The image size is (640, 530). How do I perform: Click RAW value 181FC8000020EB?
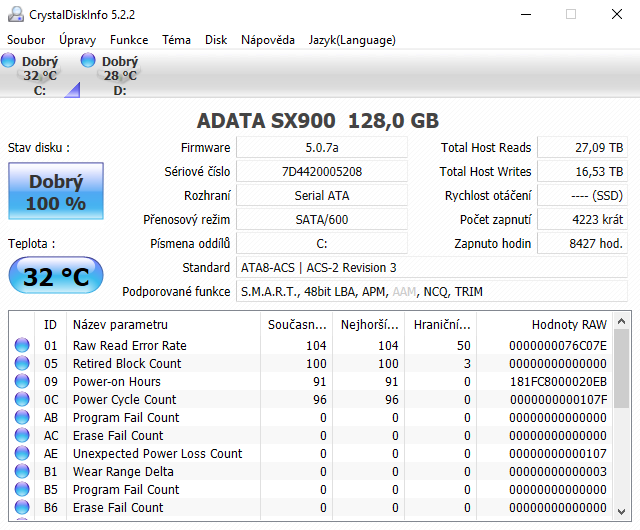[x=558, y=382]
